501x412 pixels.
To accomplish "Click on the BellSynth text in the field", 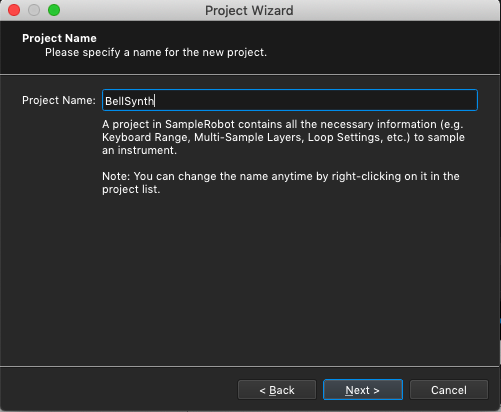I will (x=129, y=101).
